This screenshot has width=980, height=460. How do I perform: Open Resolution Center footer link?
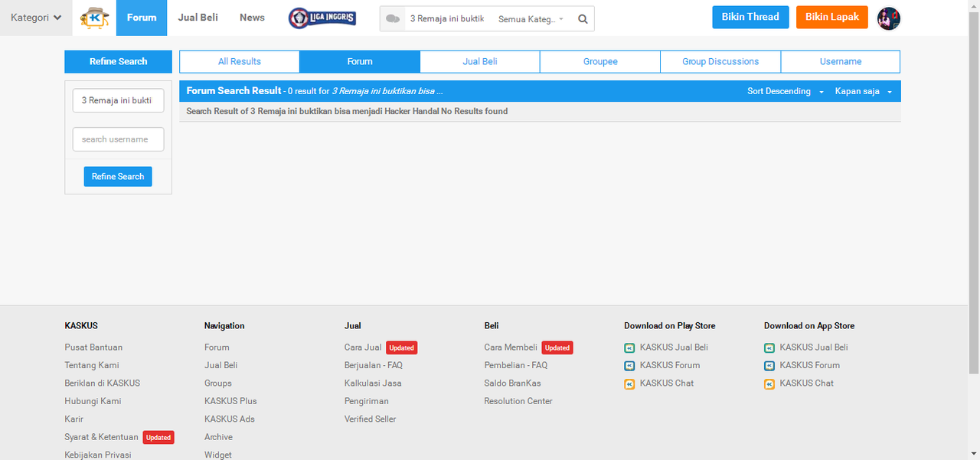[518, 401]
